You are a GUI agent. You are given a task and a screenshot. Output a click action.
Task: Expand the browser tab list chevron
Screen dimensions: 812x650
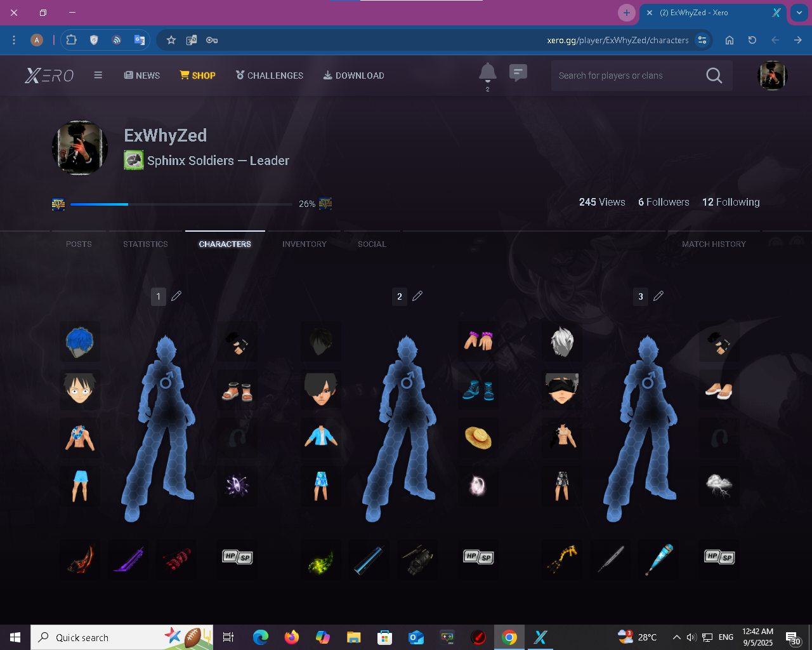pyautogui.click(x=799, y=13)
